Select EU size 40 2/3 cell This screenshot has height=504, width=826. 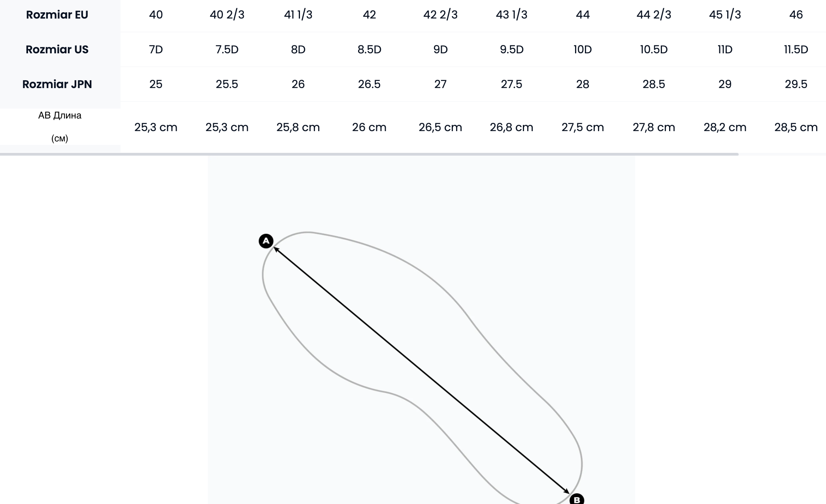227,15
